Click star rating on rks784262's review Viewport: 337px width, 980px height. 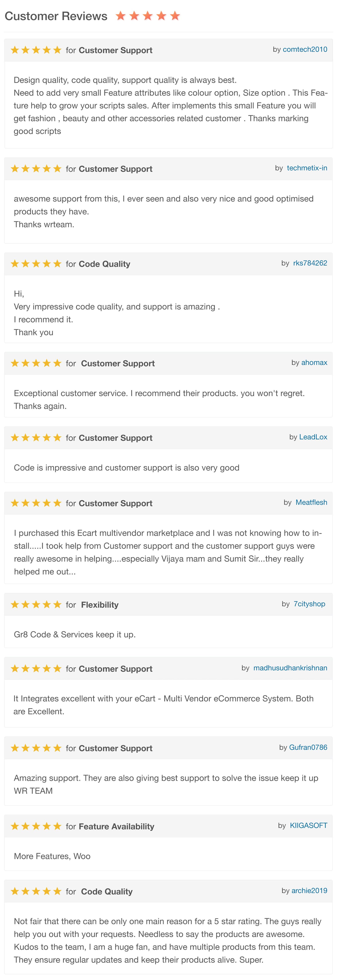coord(36,264)
